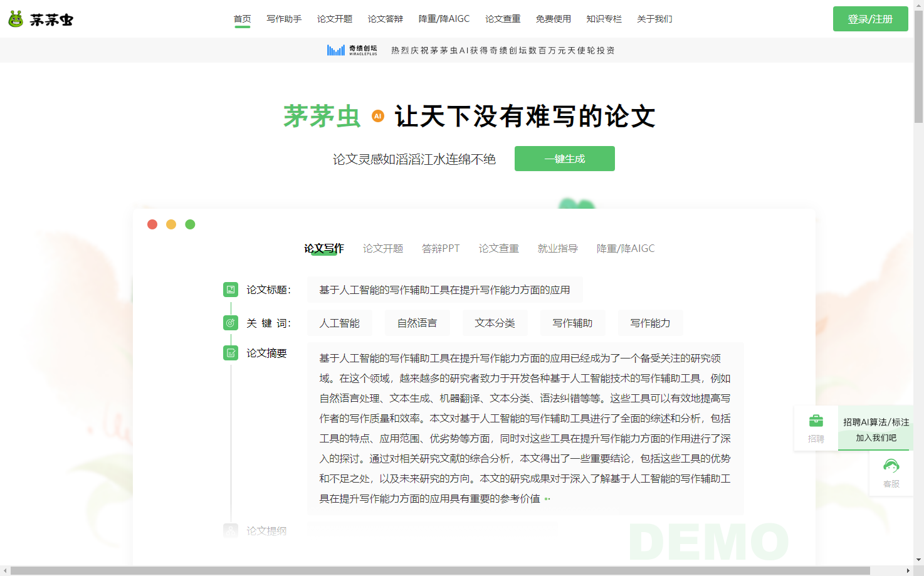Click the 论文提纲 faded icon
This screenshot has height=576, width=924.
coord(231,531)
